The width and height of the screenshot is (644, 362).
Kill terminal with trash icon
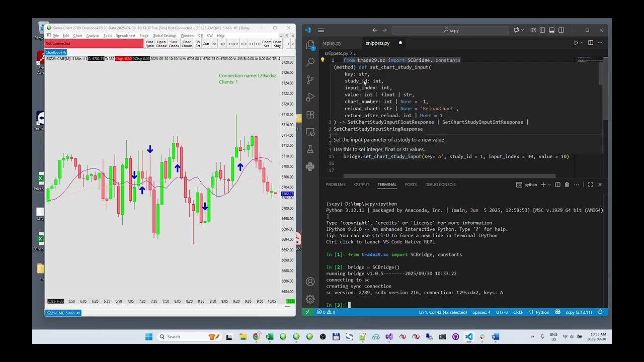pyautogui.click(x=567, y=185)
